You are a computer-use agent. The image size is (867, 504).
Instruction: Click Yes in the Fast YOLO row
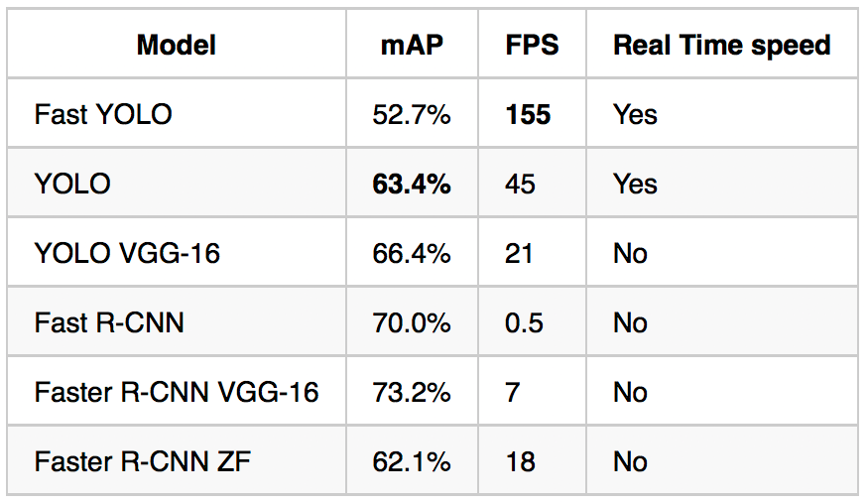(x=635, y=114)
